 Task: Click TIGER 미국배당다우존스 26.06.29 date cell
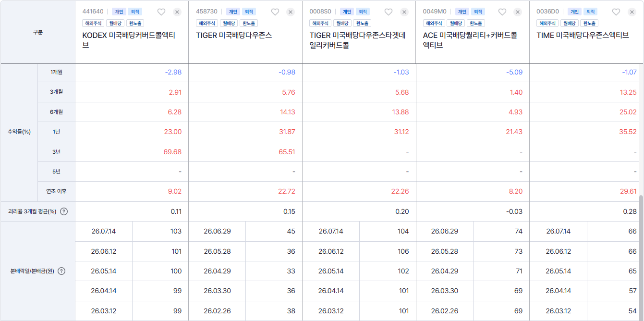pos(217,231)
